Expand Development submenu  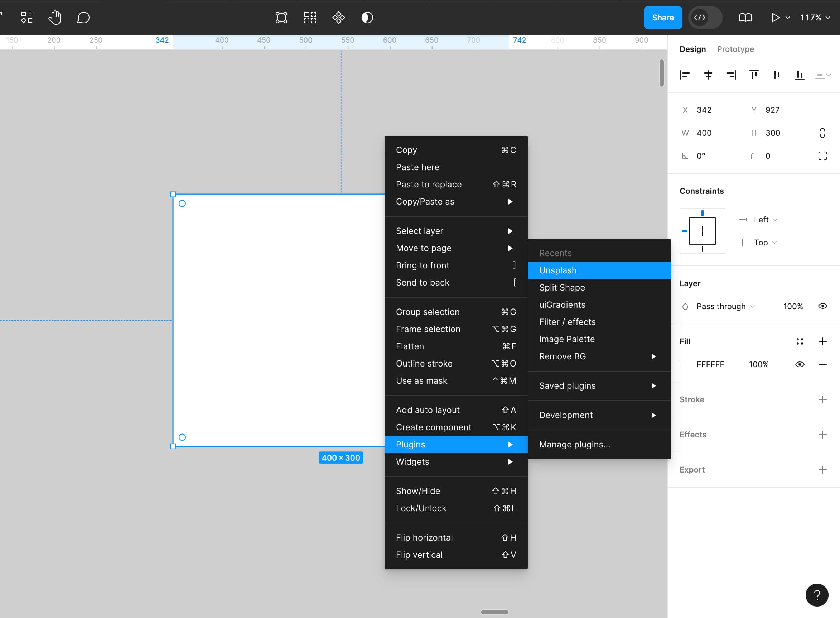(599, 415)
